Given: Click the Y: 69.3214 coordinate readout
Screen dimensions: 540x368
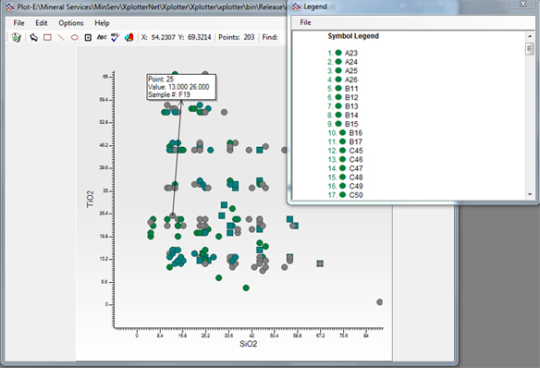Looking at the screenshot, I should (x=195, y=37).
